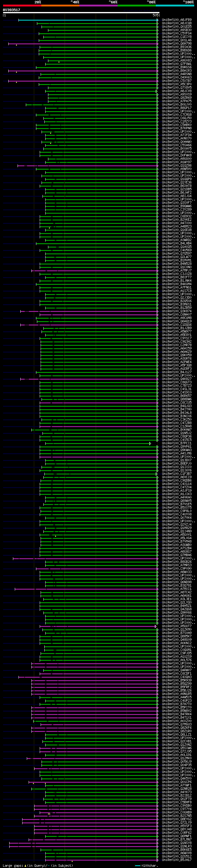Select hit label UniRef100_Q7X8V5
This screenshot has height=868, width=197.
[177, 88]
